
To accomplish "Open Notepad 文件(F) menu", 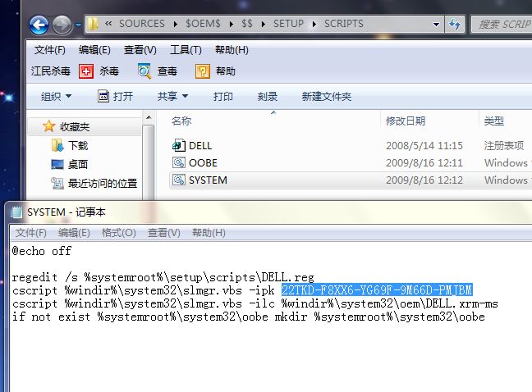I will pyautogui.click(x=31, y=233).
